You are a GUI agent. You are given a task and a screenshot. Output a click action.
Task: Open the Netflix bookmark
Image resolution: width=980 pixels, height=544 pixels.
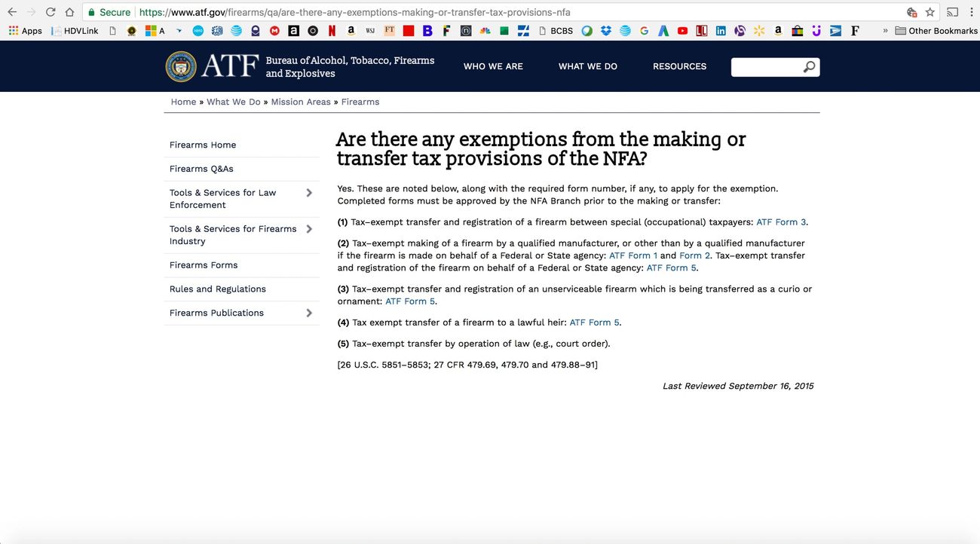(x=332, y=31)
